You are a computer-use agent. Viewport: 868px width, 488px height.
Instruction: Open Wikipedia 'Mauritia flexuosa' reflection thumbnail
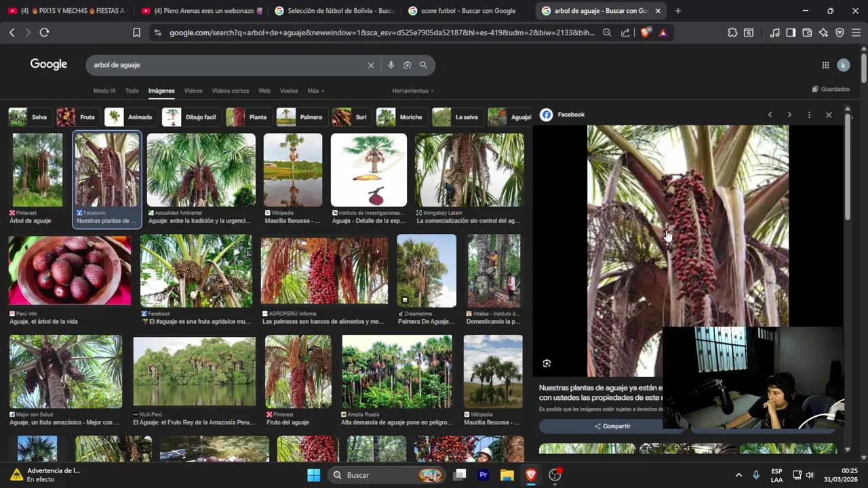click(293, 170)
